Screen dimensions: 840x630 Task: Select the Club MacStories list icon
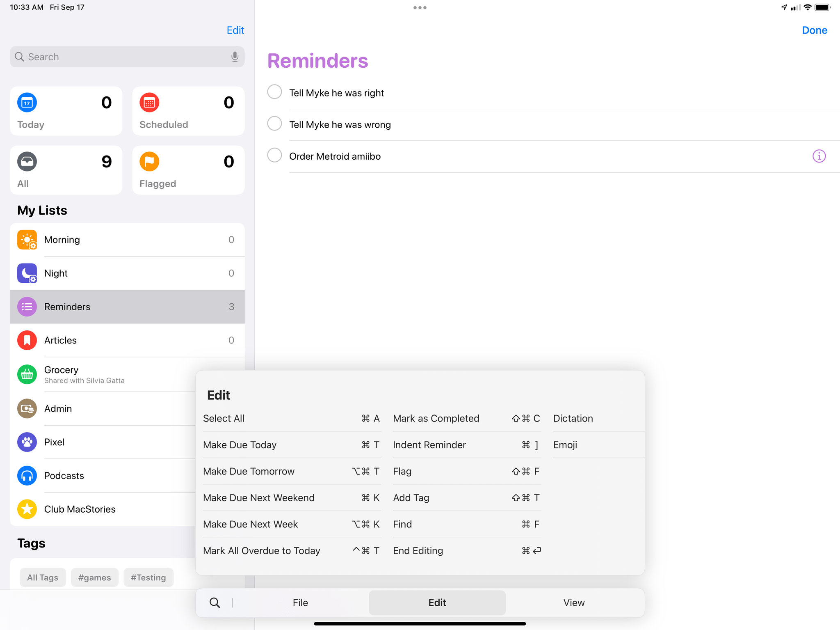tap(27, 509)
